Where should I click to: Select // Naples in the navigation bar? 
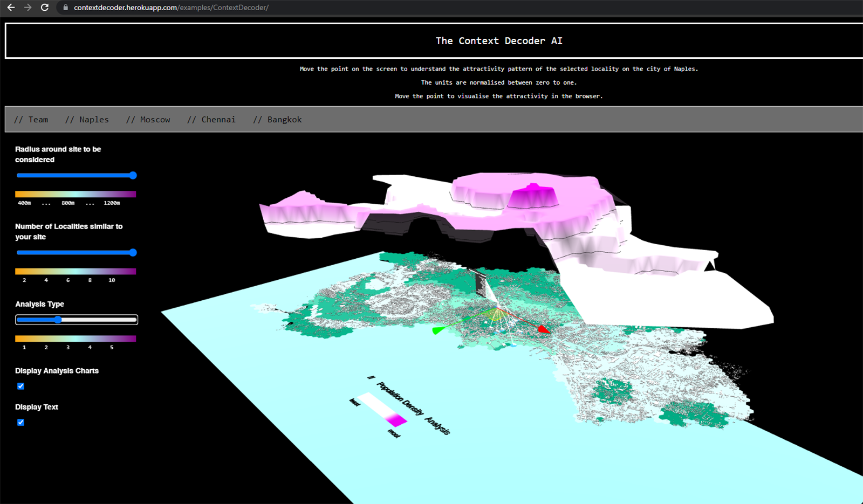click(87, 120)
